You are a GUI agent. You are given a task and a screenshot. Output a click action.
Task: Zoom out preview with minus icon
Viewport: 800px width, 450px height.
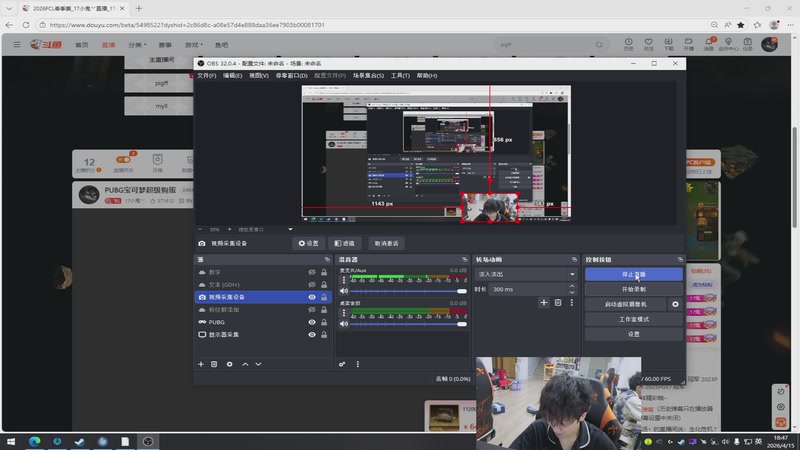[201, 230]
